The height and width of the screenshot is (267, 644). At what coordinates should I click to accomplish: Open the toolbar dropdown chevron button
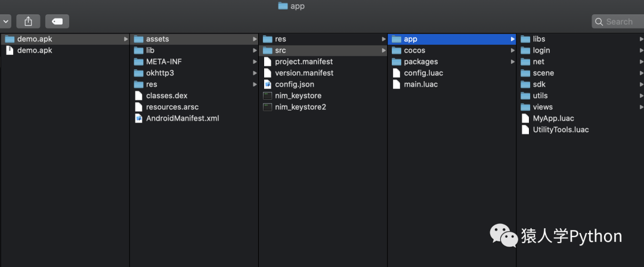[x=5, y=22]
